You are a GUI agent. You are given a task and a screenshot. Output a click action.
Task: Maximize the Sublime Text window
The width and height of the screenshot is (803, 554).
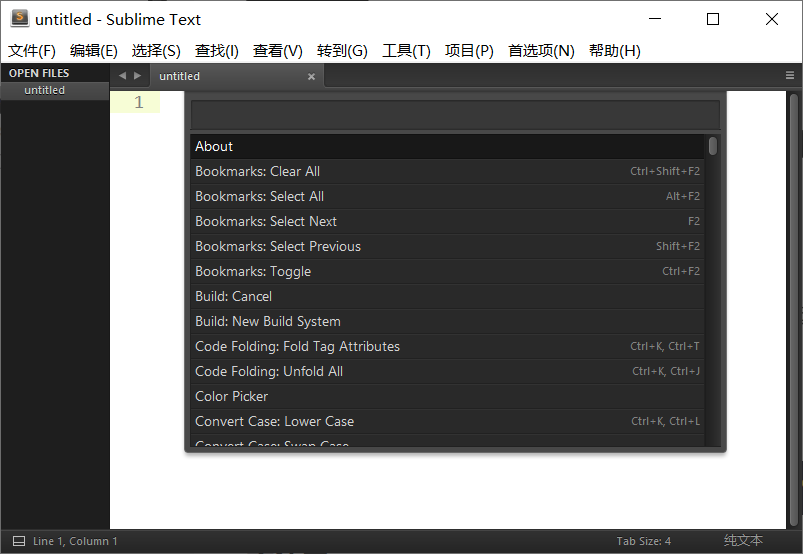point(712,19)
